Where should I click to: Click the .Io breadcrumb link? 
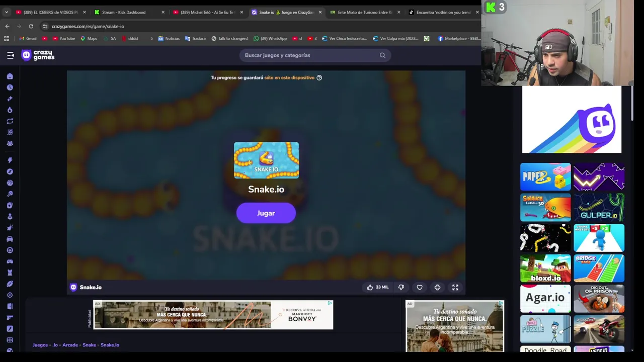(55, 345)
